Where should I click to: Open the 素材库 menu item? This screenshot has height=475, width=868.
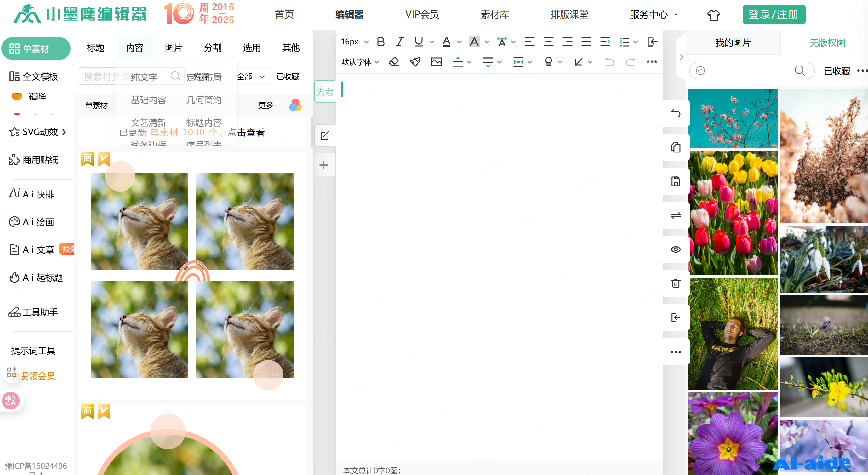tap(494, 14)
